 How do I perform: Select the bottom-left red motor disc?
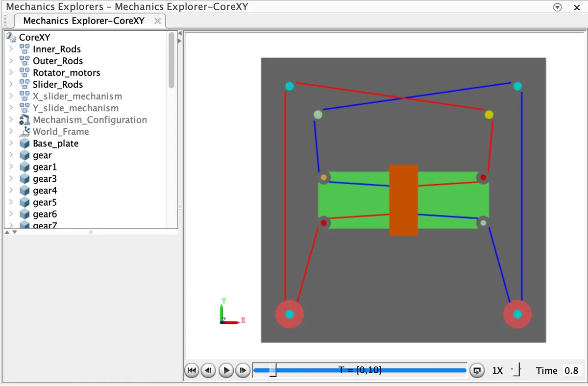coord(290,314)
